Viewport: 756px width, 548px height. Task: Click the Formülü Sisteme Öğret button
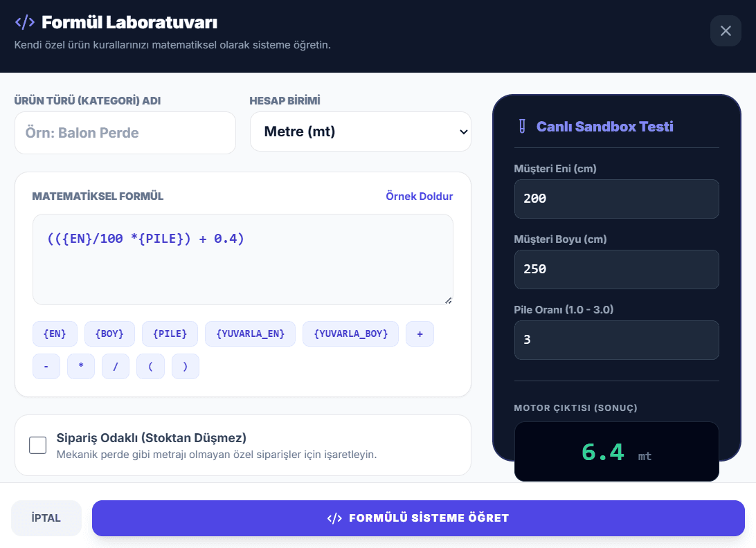tap(418, 518)
